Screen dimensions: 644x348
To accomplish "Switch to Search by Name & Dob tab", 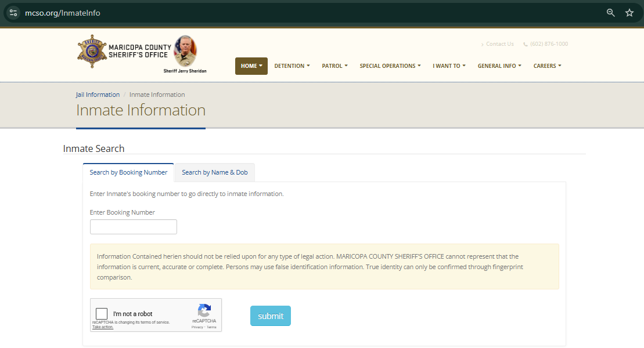I will click(x=215, y=172).
